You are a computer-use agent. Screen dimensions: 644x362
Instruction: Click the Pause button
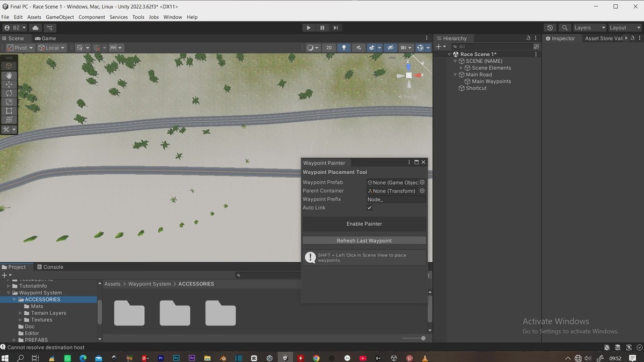coord(322,28)
